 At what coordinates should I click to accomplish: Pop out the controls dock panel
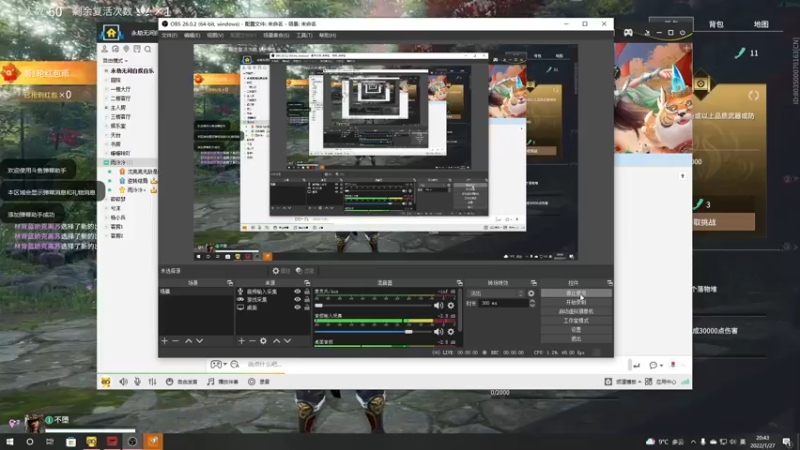pyautogui.click(x=609, y=283)
